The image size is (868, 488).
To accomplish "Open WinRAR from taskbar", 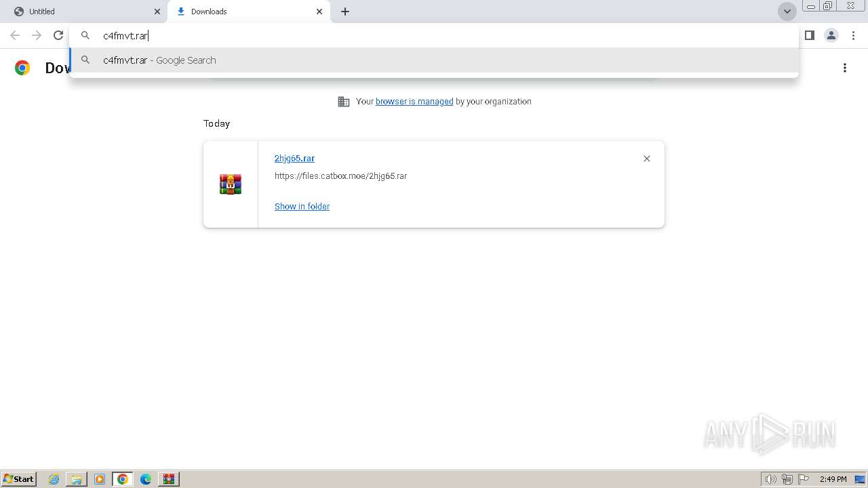I will (168, 479).
